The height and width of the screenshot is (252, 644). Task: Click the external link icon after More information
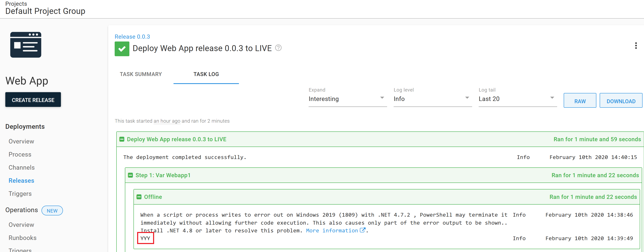click(x=363, y=230)
